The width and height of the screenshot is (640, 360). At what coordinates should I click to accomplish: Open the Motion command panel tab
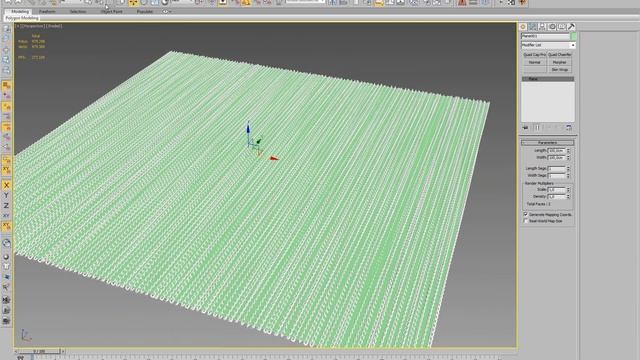[x=552, y=27]
